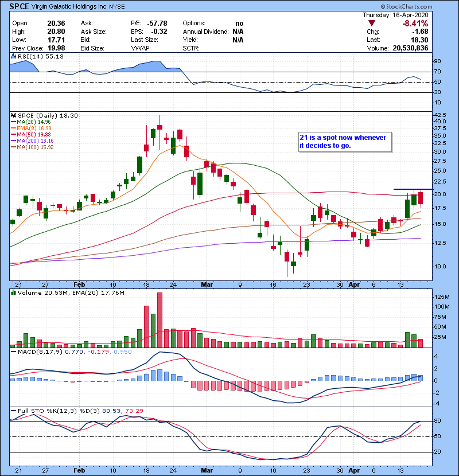Image resolution: width=459 pixels, height=476 pixels.
Task: Click the stochastic %K value 80.53
Action: pos(111,411)
